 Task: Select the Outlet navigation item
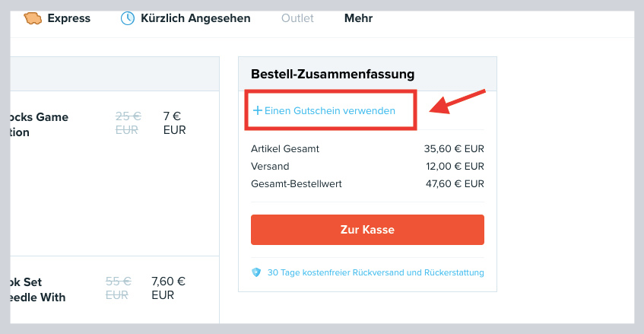point(297,17)
